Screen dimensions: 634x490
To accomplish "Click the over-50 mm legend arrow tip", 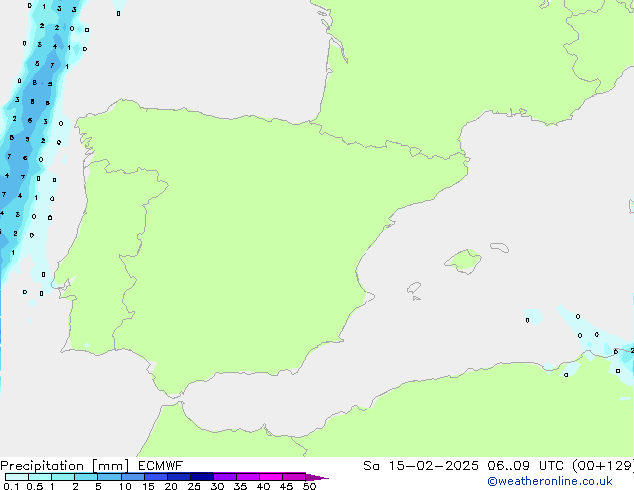I will coord(317,477).
